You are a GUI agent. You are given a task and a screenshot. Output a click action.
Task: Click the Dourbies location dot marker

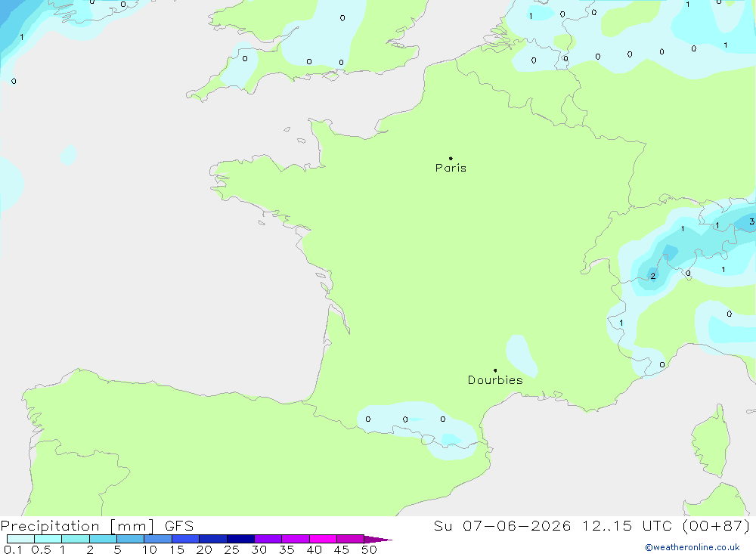click(x=495, y=370)
